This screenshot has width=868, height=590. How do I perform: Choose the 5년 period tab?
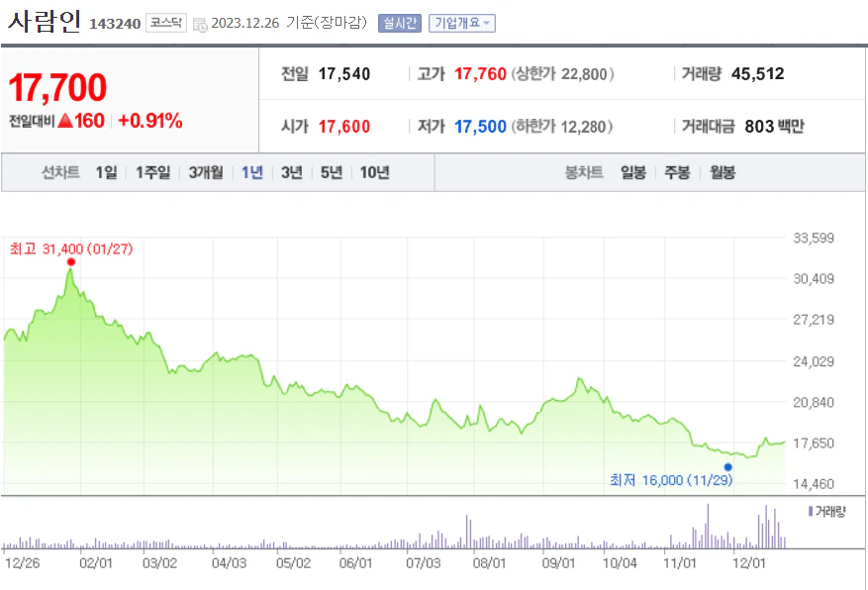click(x=331, y=171)
